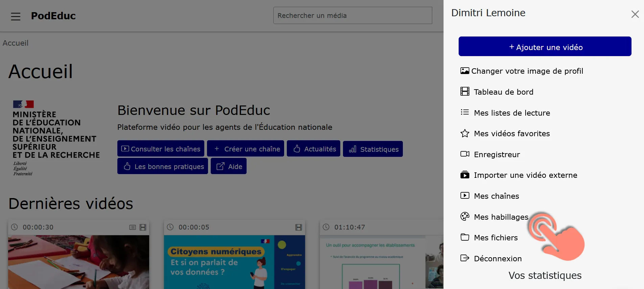Screen dimensions: 644x289
Task: Close the Dimitri Lemoine user panel
Action: 635,14
